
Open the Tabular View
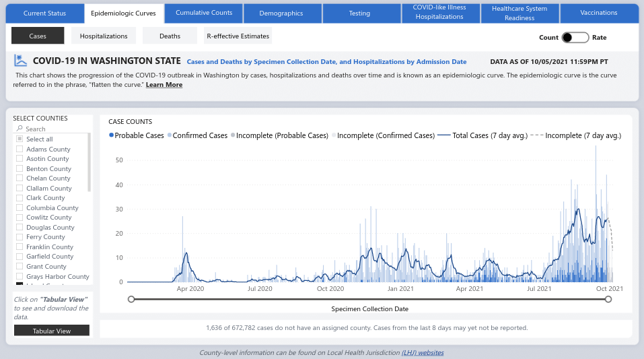52,331
